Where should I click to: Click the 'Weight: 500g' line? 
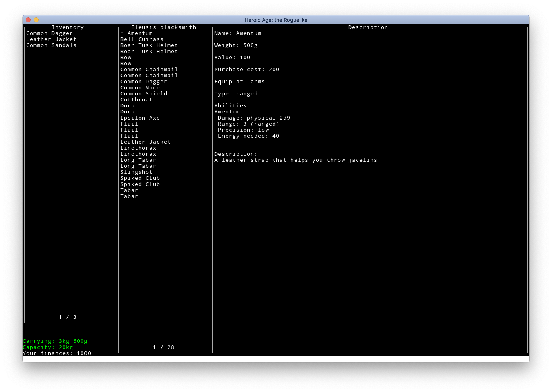coord(236,45)
